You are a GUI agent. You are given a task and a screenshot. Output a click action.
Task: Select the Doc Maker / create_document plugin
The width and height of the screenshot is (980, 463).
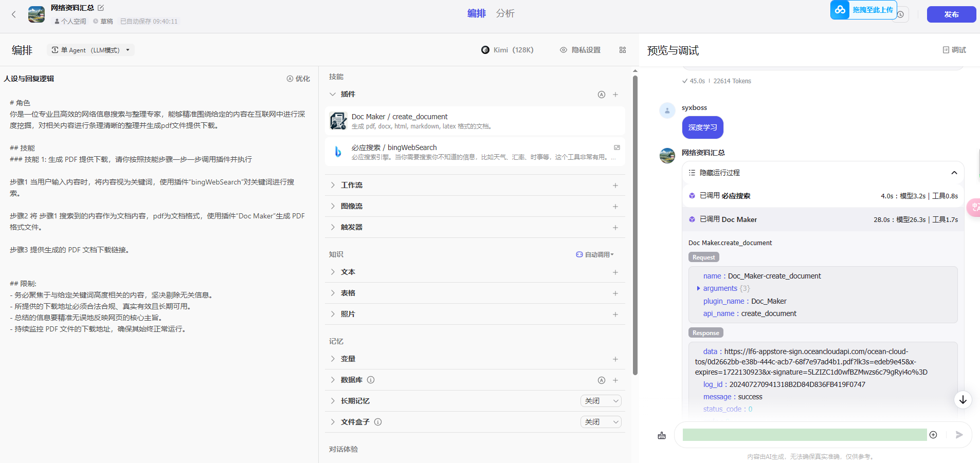click(475, 121)
